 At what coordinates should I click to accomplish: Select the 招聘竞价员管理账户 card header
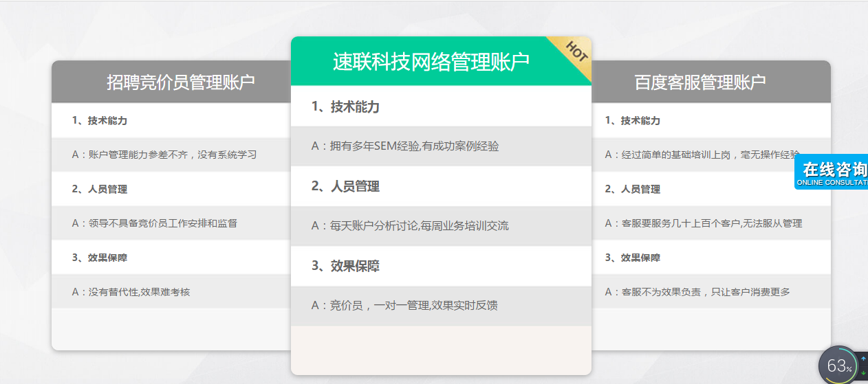click(x=180, y=82)
